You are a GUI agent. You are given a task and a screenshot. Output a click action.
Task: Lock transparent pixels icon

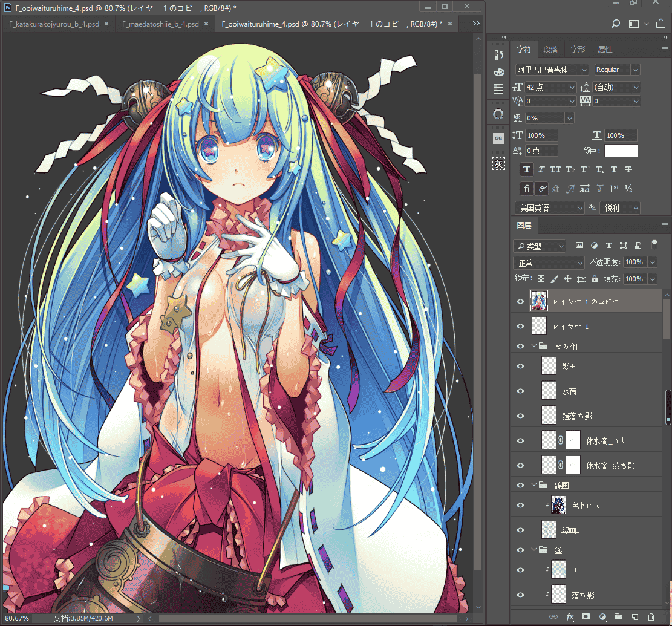pos(541,279)
